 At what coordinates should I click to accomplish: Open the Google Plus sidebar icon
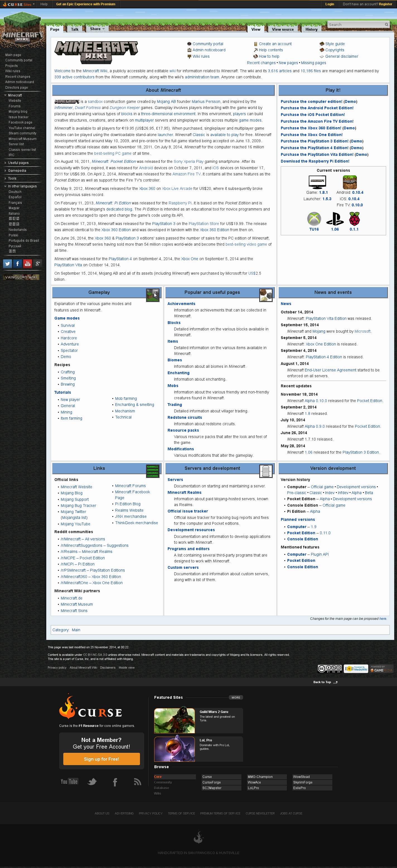pyautogui.click(x=38, y=263)
